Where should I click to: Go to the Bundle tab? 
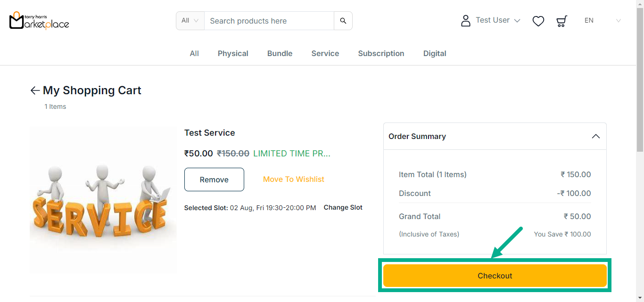280,54
